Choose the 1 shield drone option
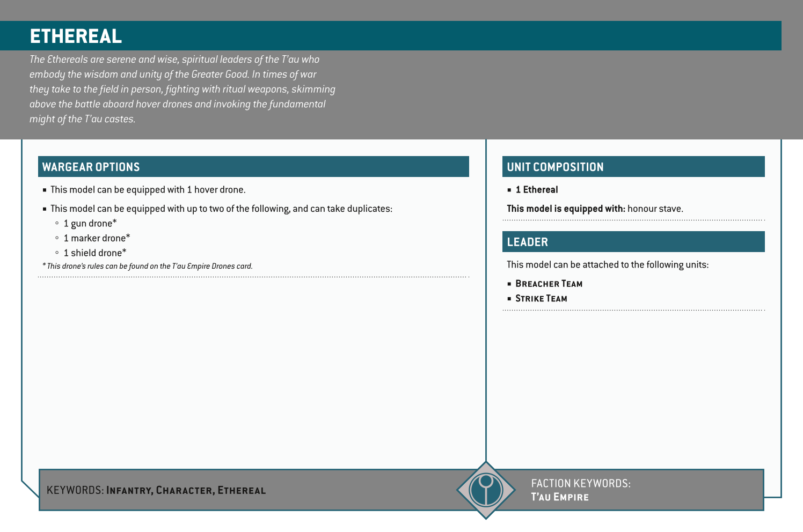The width and height of the screenshot is (803, 532). pyautogui.click(x=94, y=253)
